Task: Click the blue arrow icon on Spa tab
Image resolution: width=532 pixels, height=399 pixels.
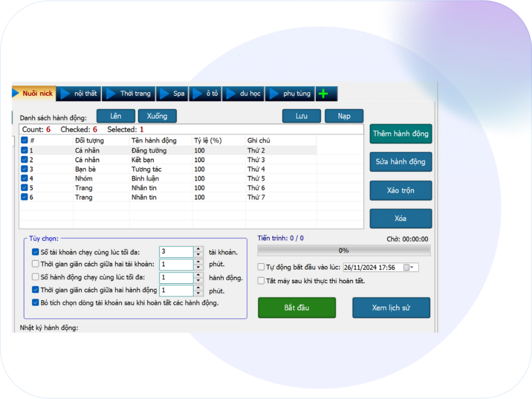Action: tap(165, 94)
